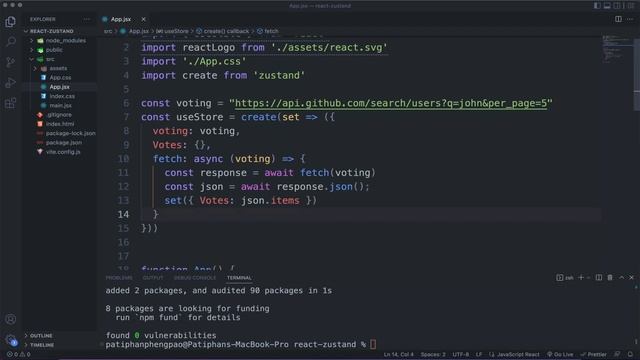Close the App.jsx editor tab
The width and height of the screenshot is (640, 360).
click(x=143, y=19)
